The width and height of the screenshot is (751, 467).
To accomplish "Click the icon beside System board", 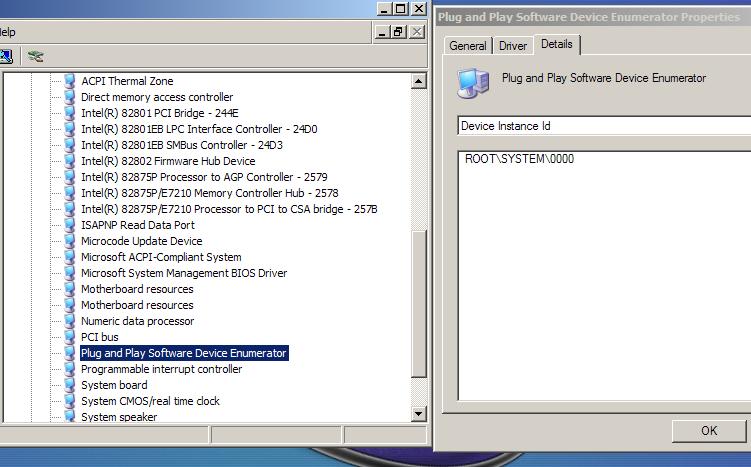I will point(69,385).
